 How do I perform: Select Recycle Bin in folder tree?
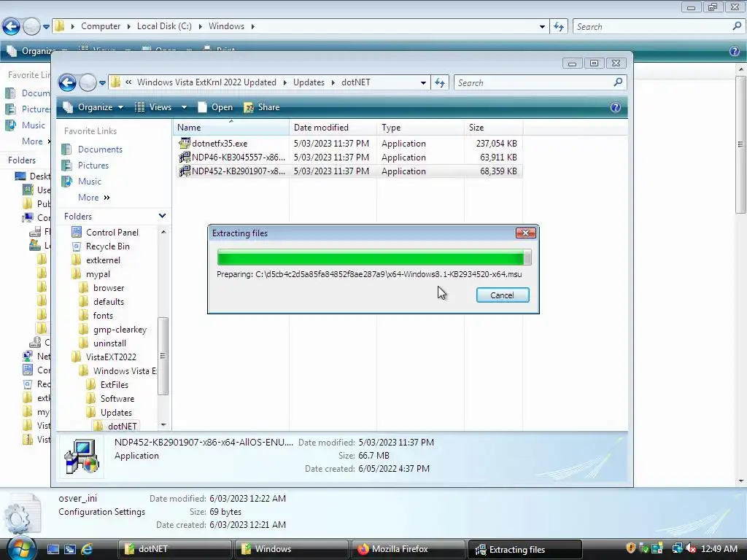(108, 246)
